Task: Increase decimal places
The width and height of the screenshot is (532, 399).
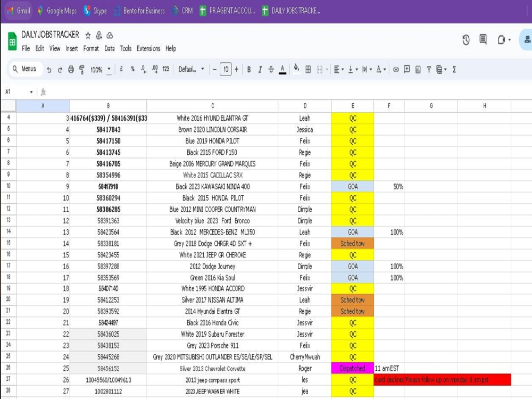Action: [x=155, y=69]
